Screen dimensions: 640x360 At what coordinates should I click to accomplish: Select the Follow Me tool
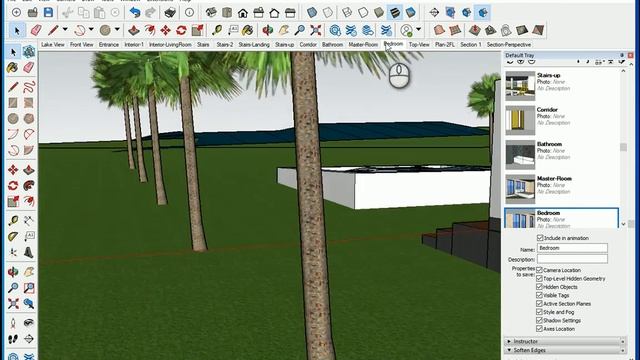tap(29, 186)
